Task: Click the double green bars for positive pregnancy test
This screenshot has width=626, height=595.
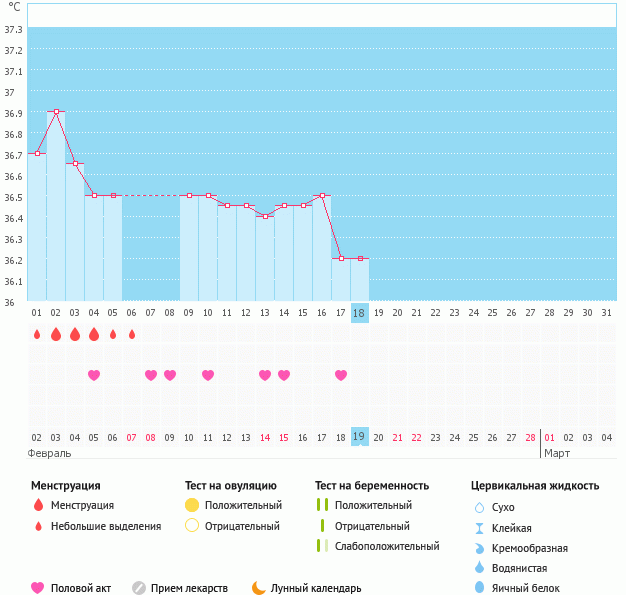Action: click(323, 505)
